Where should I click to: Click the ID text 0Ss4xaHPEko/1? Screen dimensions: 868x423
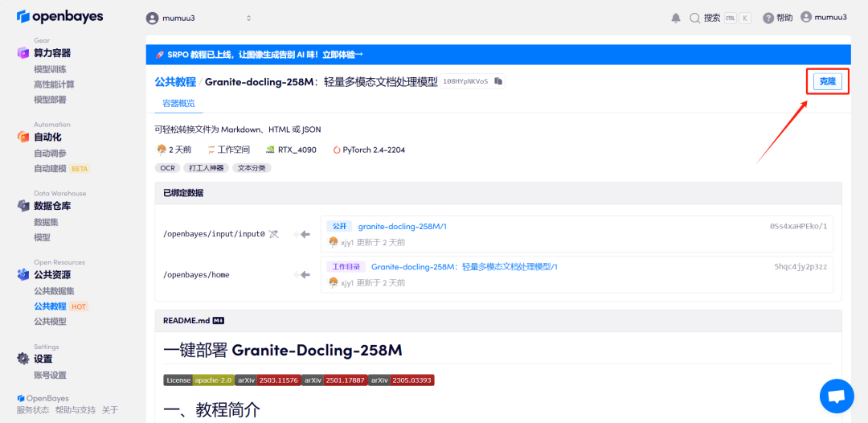(798, 227)
